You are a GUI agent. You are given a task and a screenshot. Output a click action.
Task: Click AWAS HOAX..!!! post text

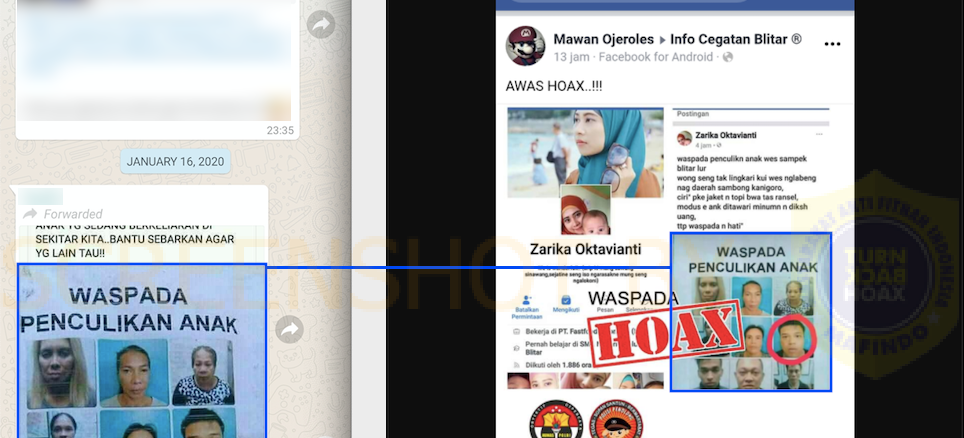tap(554, 86)
